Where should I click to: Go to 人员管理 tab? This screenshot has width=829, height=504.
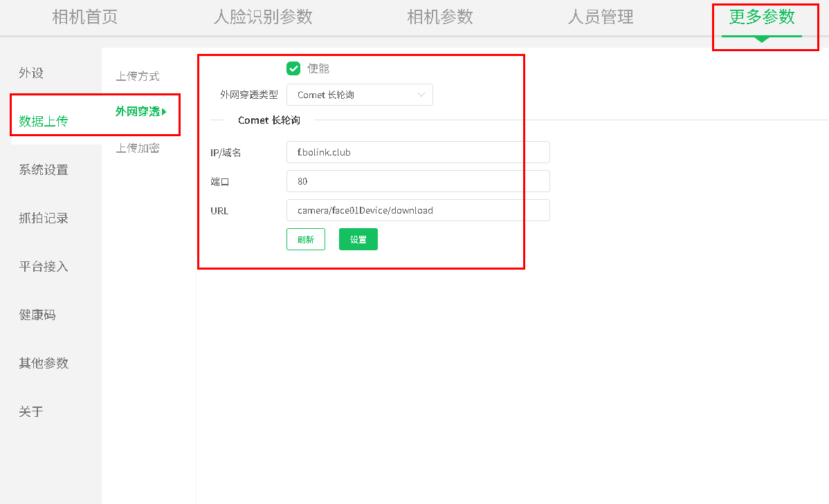pyautogui.click(x=601, y=17)
